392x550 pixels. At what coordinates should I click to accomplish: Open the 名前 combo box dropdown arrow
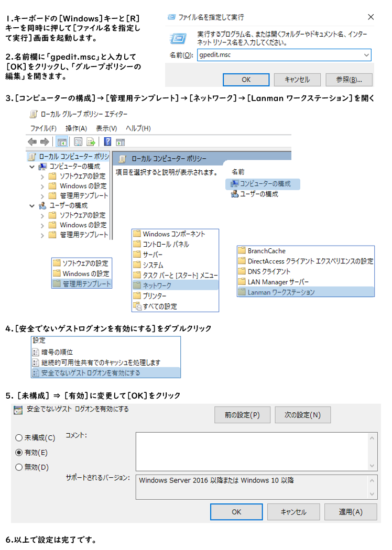coord(366,55)
